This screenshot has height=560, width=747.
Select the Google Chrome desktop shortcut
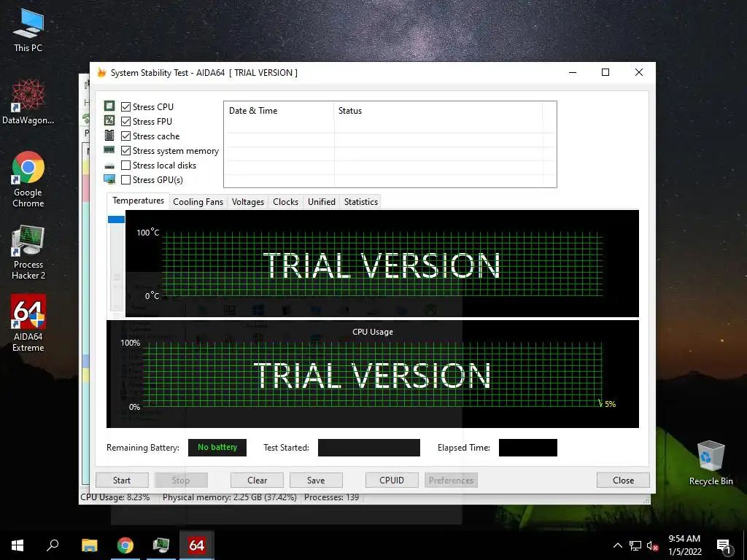[28, 179]
